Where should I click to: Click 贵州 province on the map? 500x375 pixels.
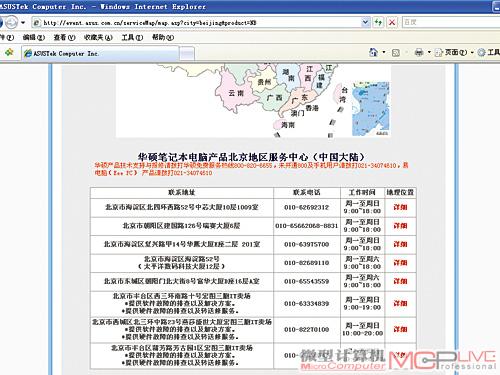click(264, 82)
